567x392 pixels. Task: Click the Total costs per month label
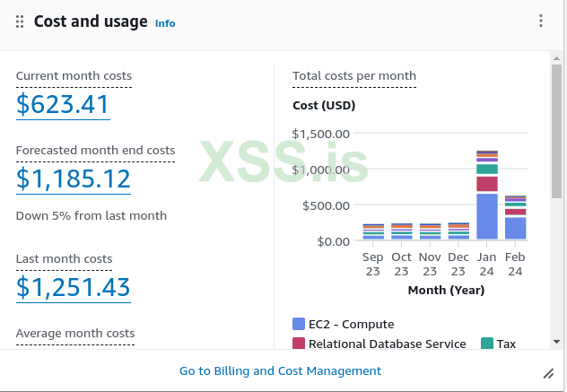point(353,75)
